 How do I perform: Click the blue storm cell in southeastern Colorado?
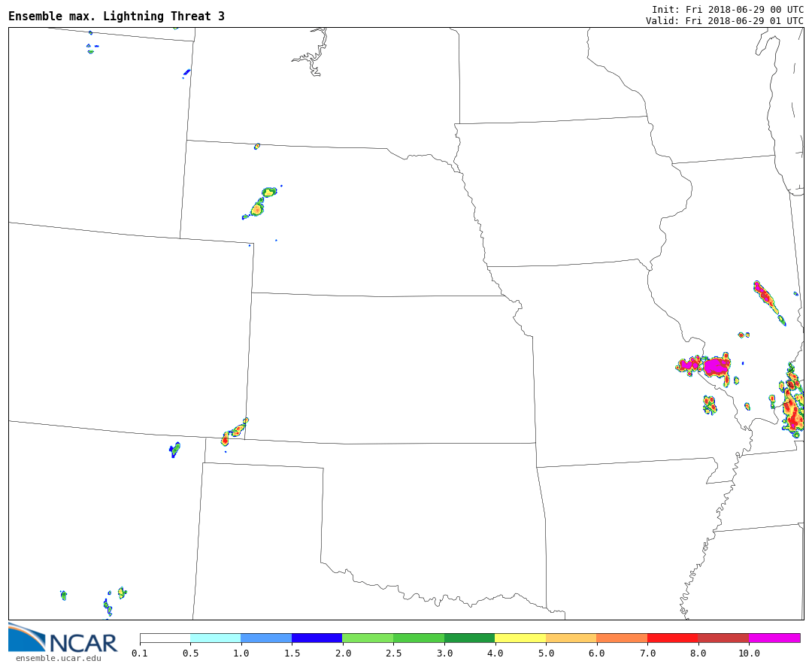tap(174, 450)
